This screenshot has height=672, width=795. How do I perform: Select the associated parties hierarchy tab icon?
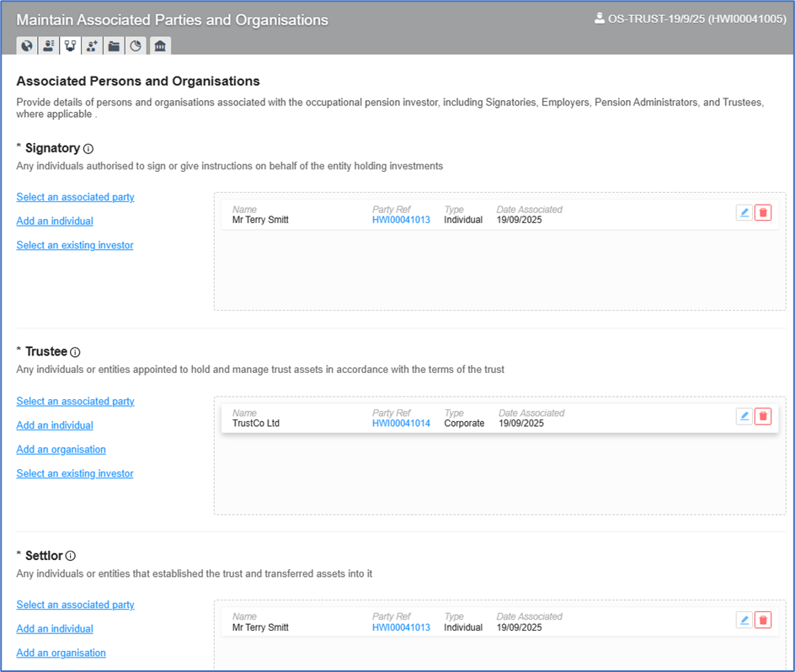[x=71, y=46]
